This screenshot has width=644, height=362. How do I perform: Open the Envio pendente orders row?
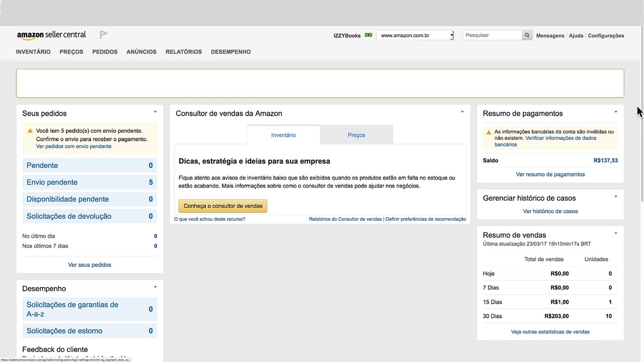coord(90,183)
